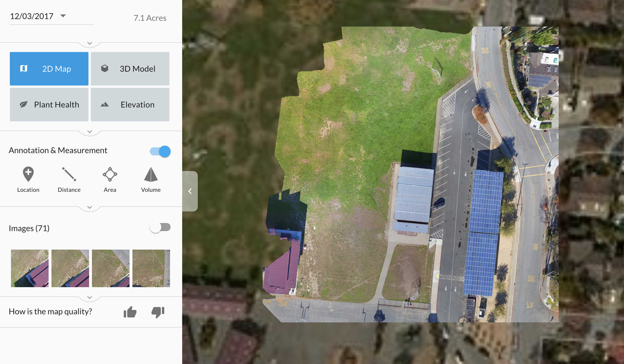Disable Annotation & Measurement toggle
The height and width of the screenshot is (364, 624).
coord(160,151)
